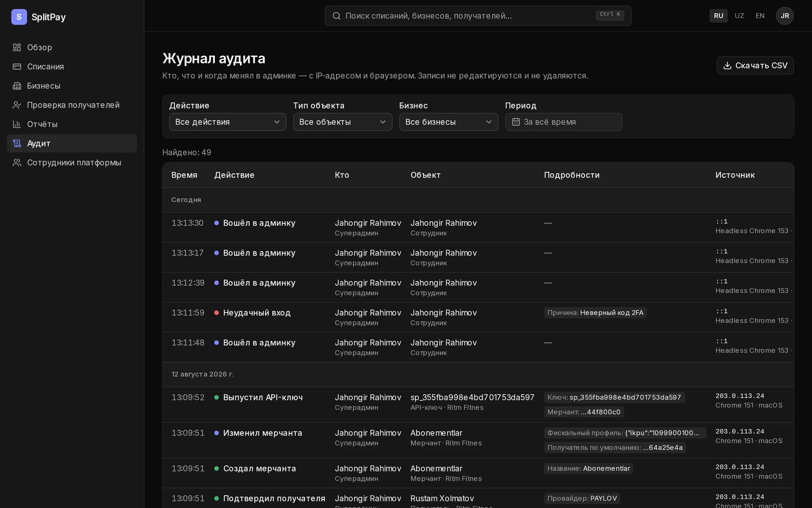Image resolution: width=812 pixels, height=508 pixels.
Task: Click the Скачать CSV button
Action: click(755, 65)
